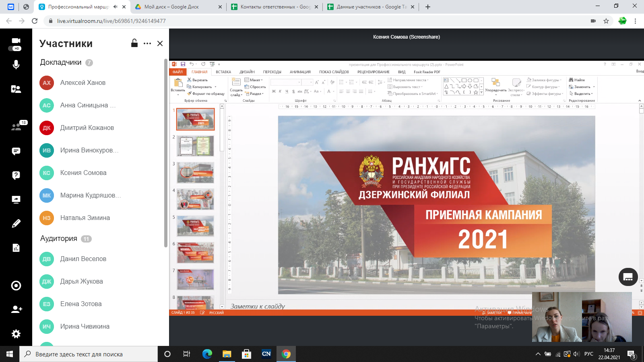
Task: Select slide 6 thumbnail in PowerPoint
Action: [x=196, y=253]
